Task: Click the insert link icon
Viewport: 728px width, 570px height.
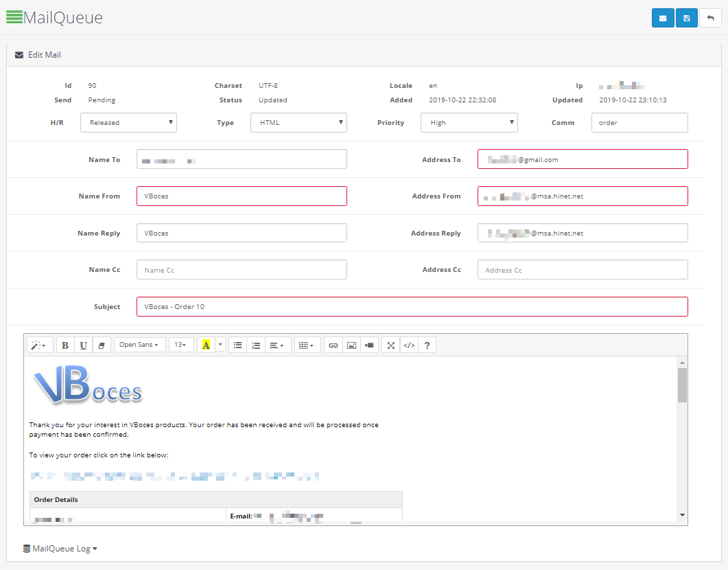Action: click(x=333, y=345)
